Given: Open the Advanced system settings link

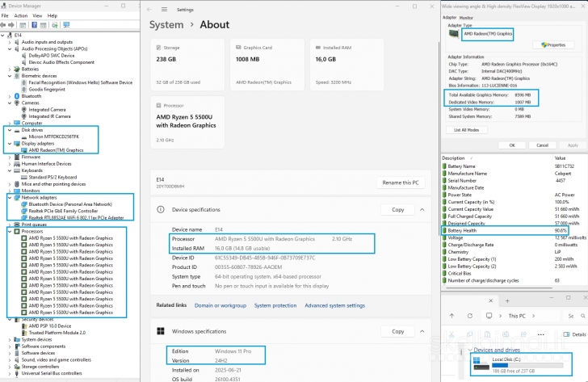Looking at the screenshot, I should pos(334,305).
